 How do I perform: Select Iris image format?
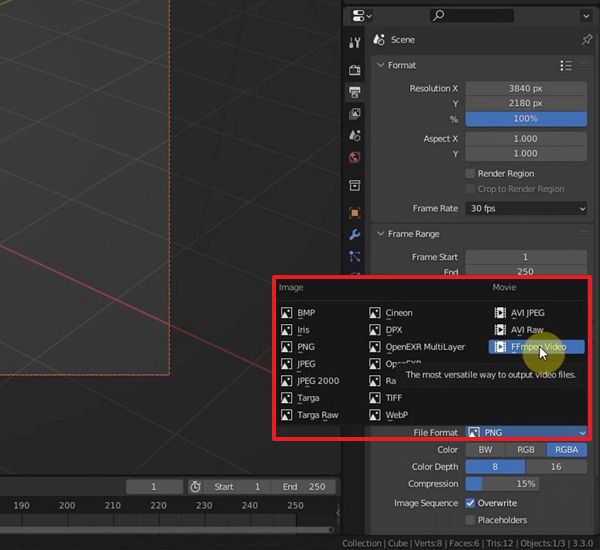[295, 330]
